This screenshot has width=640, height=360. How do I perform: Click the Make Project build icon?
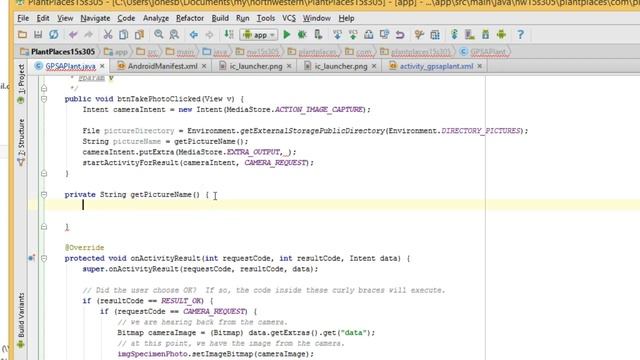click(x=229, y=35)
